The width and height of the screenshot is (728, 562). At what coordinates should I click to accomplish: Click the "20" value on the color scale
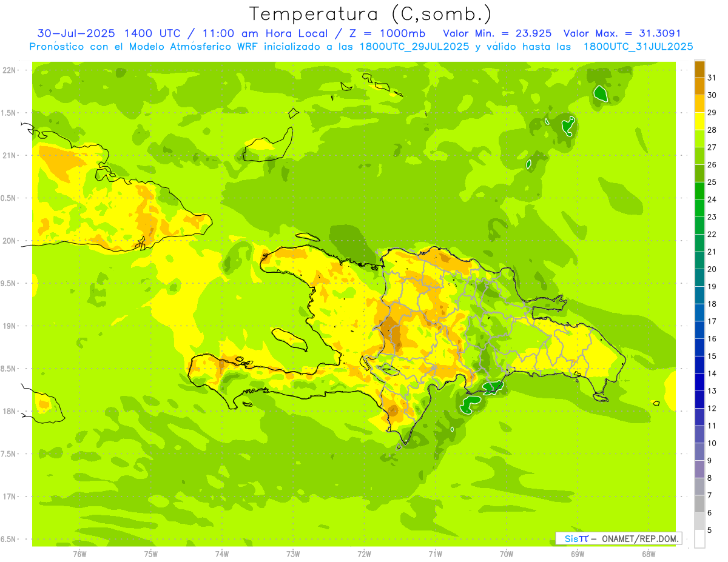pos(712,269)
